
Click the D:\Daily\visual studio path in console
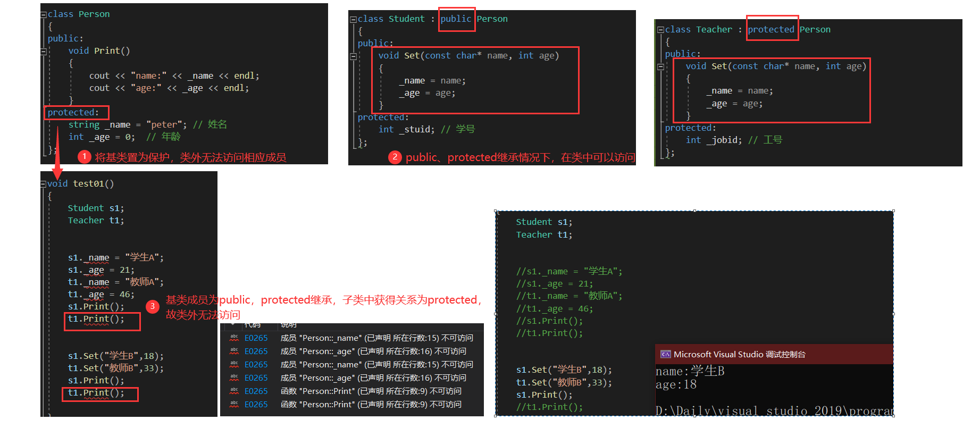pos(774,411)
